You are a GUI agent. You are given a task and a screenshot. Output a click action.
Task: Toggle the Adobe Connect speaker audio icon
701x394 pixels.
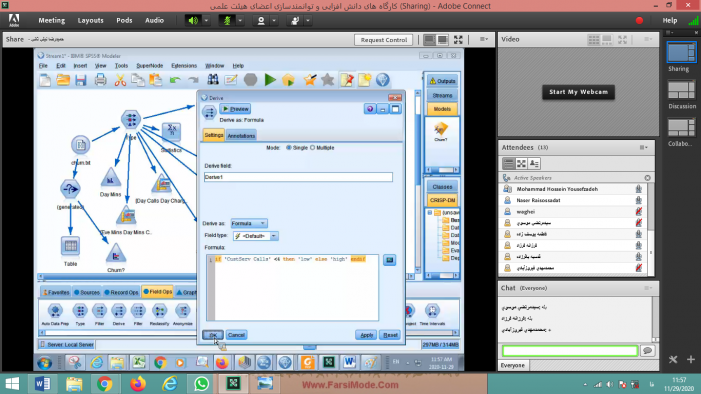[x=193, y=21]
